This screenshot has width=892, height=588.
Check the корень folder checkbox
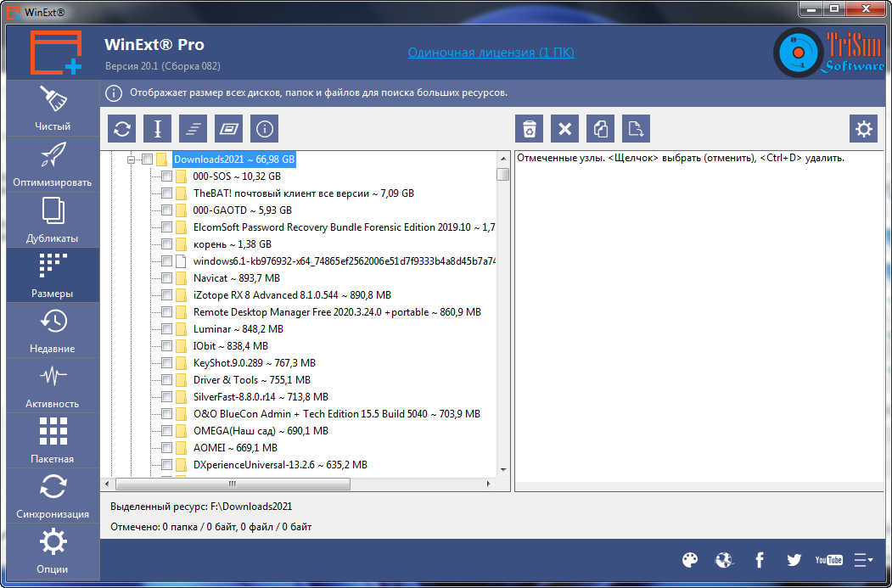click(166, 244)
